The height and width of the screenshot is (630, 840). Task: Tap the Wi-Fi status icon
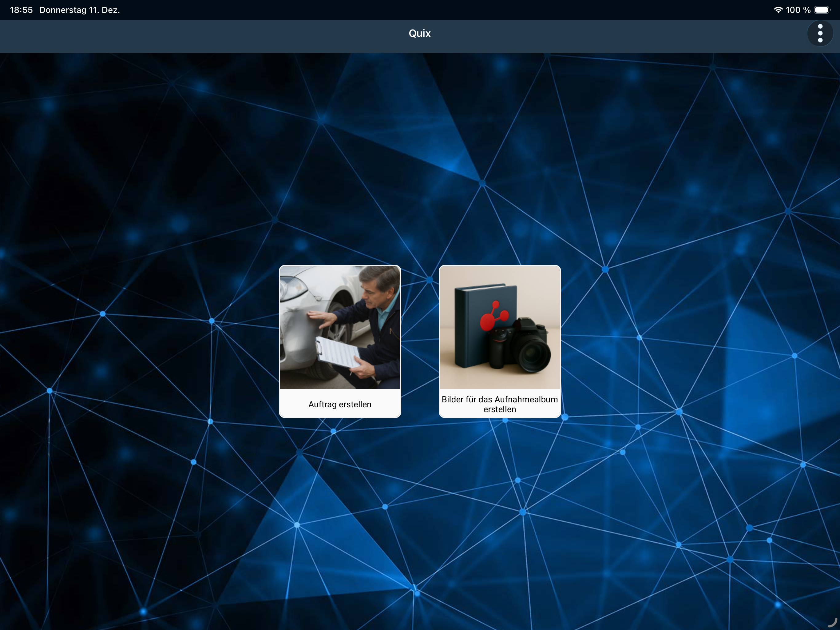778,10
